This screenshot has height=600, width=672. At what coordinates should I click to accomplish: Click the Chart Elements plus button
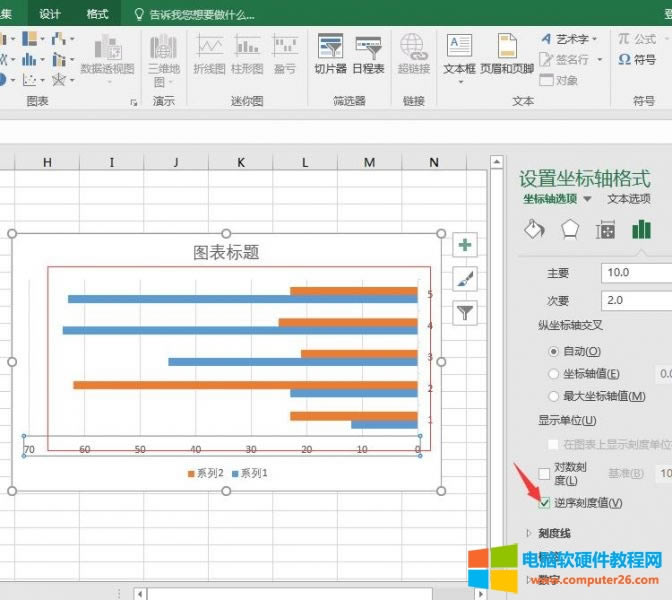tap(465, 245)
